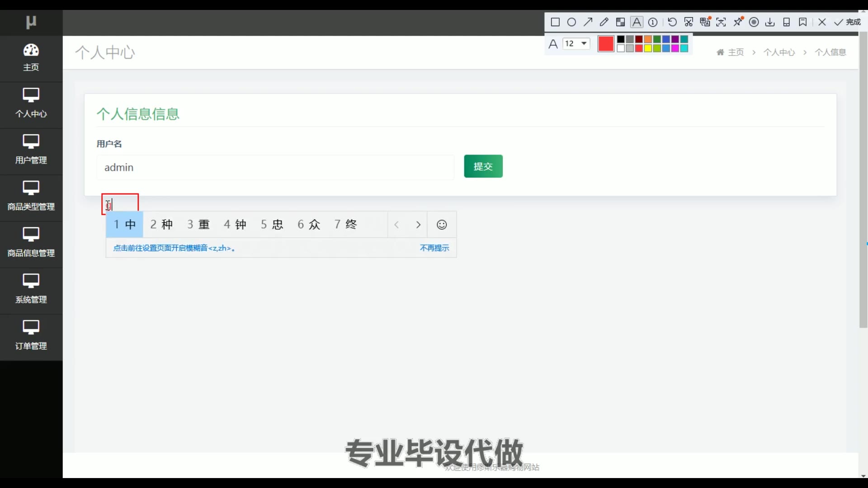Choose the yellow color swatch
This screenshot has width=868, height=488.
click(648, 48)
